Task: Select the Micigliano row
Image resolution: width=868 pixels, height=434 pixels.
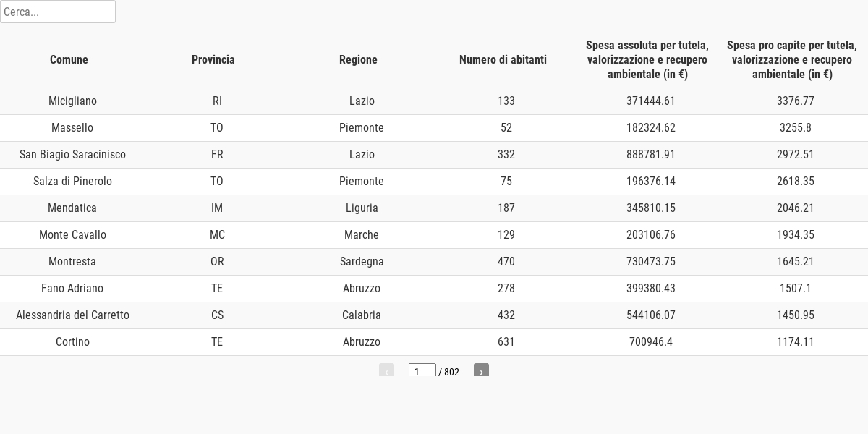Action: (434, 101)
